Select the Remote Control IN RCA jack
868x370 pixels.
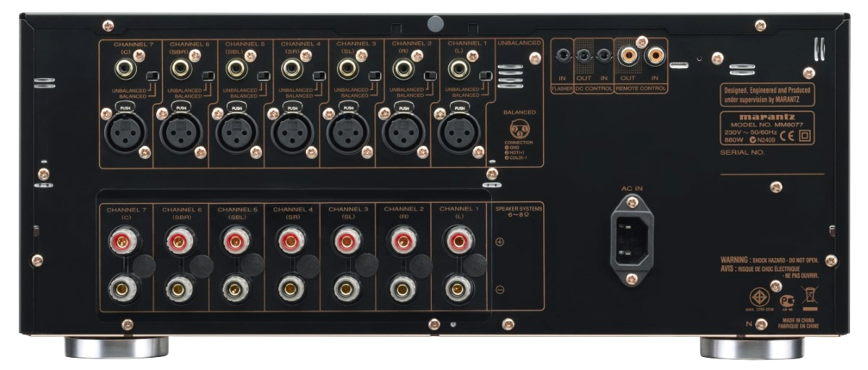click(x=656, y=54)
